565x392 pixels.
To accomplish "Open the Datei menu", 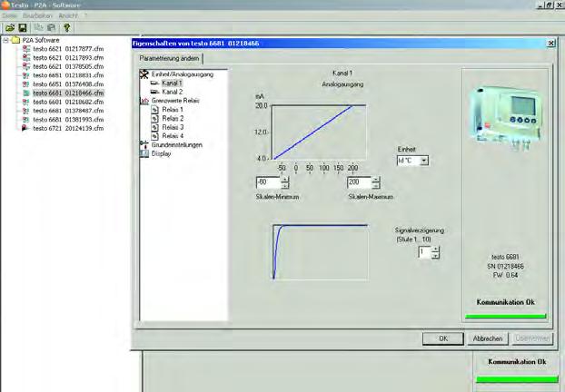I will 9,15.
